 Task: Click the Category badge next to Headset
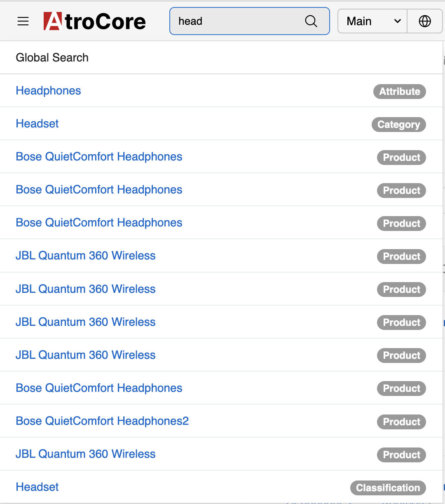point(398,125)
